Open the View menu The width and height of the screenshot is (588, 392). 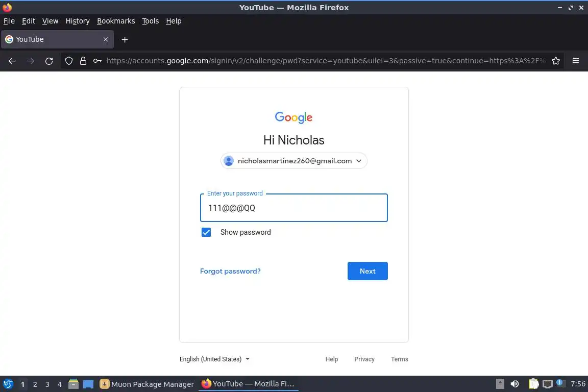tap(50, 21)
